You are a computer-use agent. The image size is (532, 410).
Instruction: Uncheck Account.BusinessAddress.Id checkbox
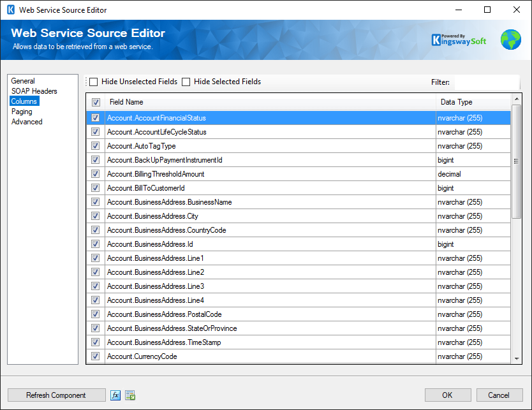[95, 244]
